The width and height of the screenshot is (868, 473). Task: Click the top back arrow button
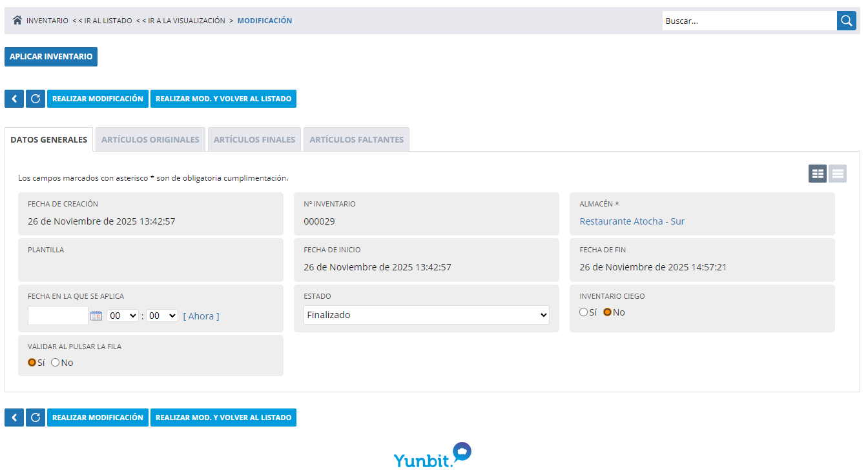pos(14,99)
